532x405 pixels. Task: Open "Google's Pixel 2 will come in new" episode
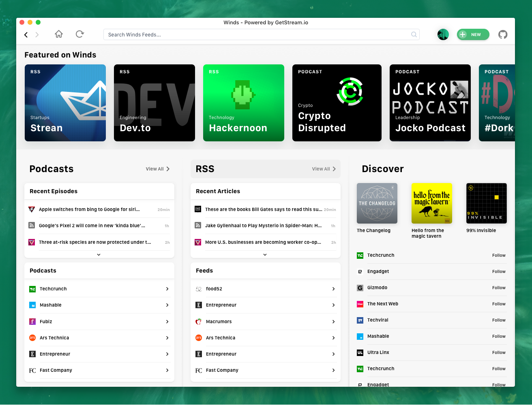point(92,226)
